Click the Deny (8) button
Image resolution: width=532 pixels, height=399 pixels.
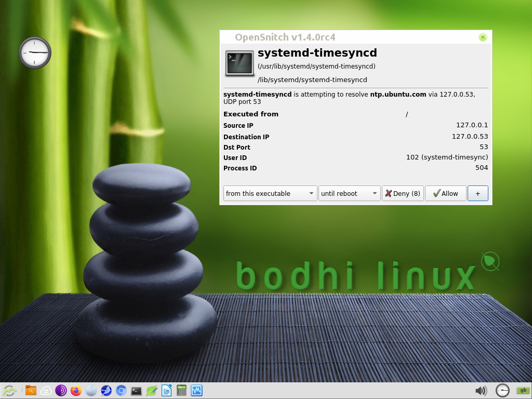pyautogui.click(x=403, y=193)
